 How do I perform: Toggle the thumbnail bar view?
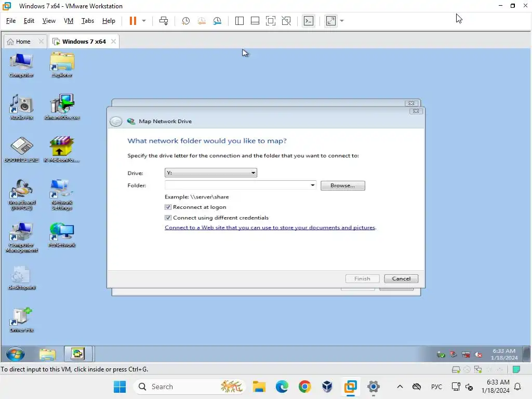coord(255,21)
